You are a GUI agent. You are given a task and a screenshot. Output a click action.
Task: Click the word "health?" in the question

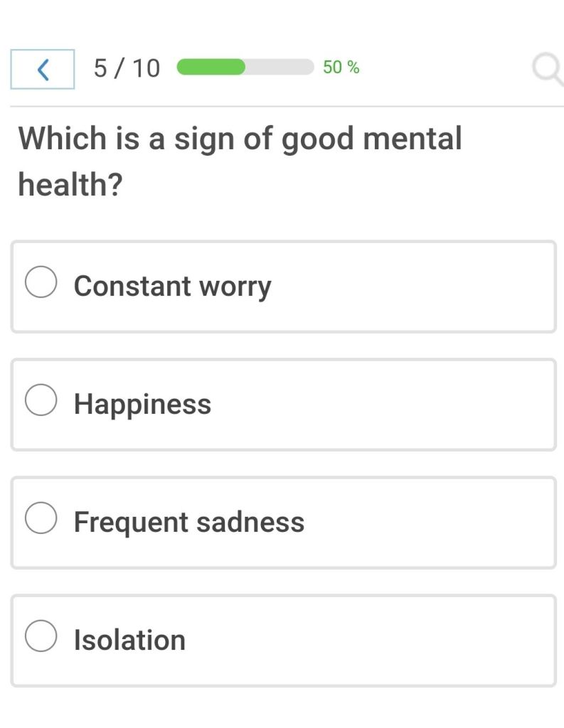click(70, 186)
